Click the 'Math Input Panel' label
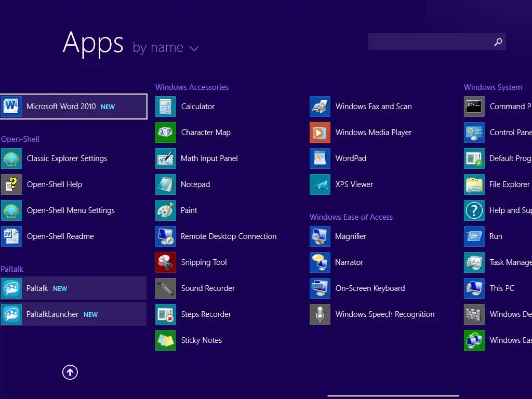This screenshot has width=532, height=399. coord(209,158)
